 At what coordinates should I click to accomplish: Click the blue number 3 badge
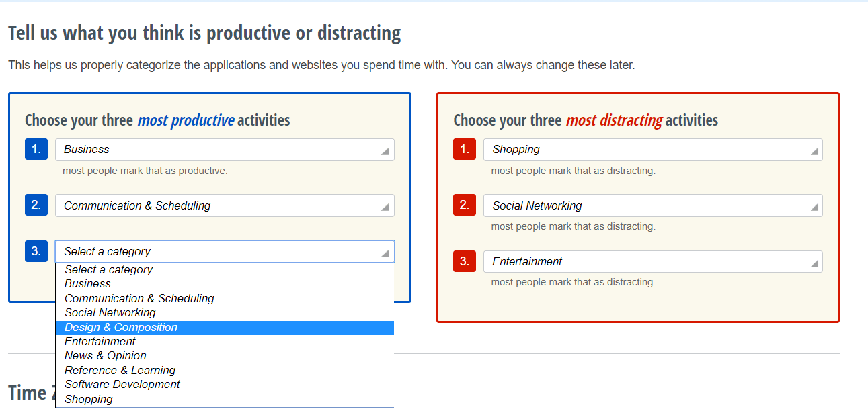(x=36, y=251)
